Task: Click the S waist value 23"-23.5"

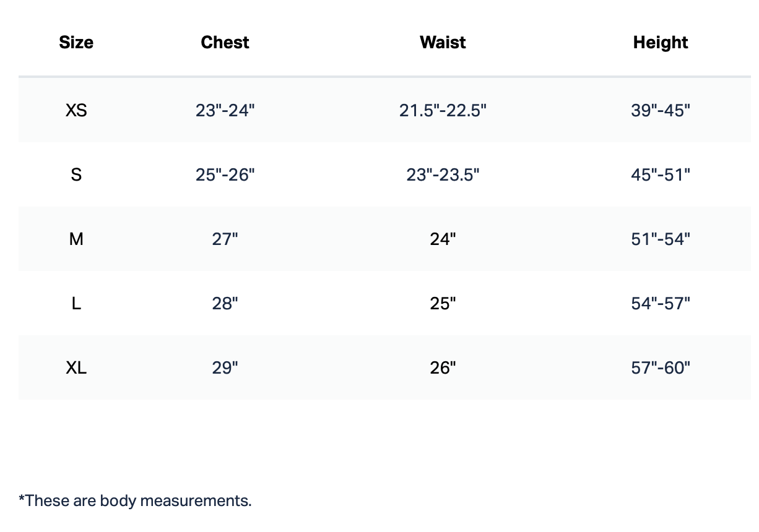Action: pos(443,175)
